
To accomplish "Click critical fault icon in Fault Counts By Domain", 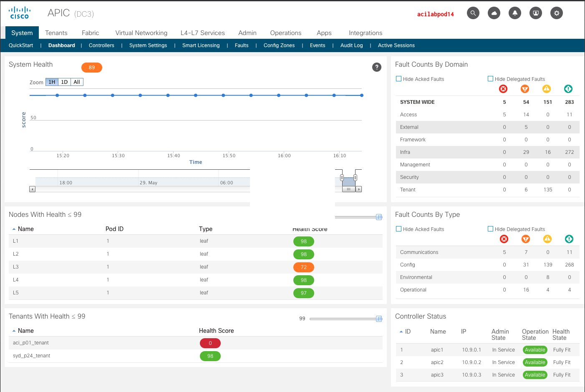I will (x=503, y=89).
